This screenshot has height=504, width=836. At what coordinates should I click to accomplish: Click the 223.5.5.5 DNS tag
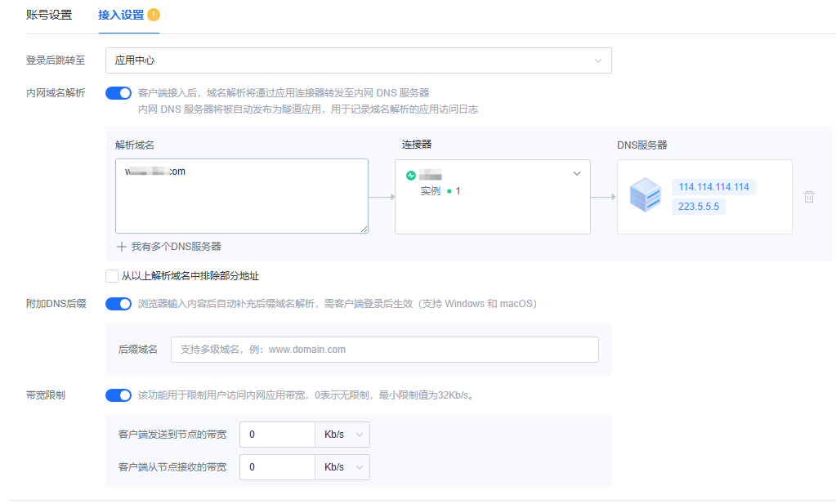pos(699,207)
